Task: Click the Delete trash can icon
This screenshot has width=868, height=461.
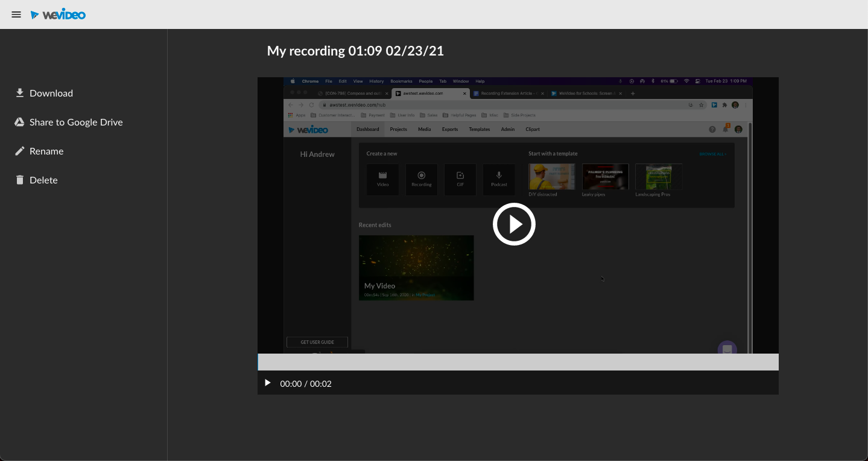Action: point(20,180)
